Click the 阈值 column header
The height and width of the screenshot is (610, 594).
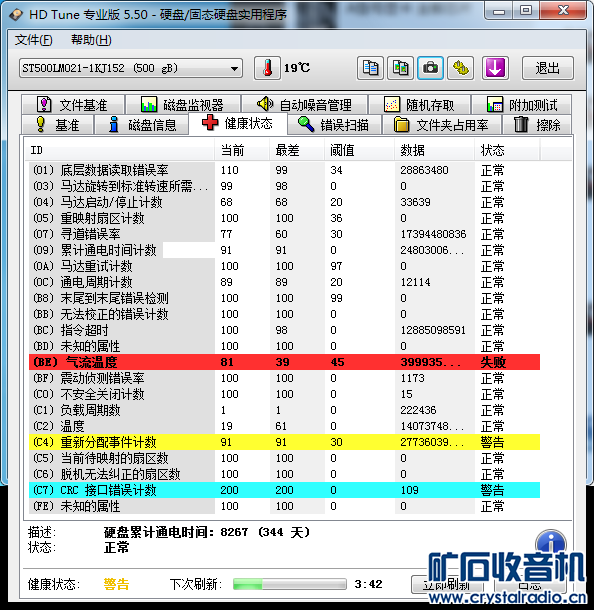point(360,150)
